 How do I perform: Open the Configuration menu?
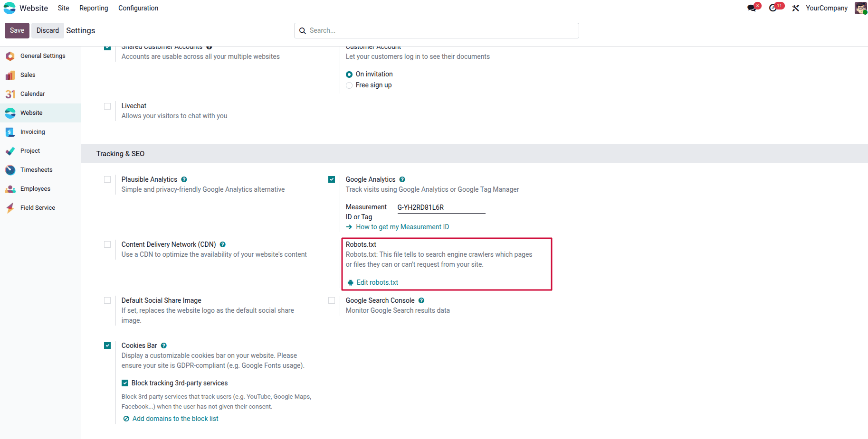138,8
